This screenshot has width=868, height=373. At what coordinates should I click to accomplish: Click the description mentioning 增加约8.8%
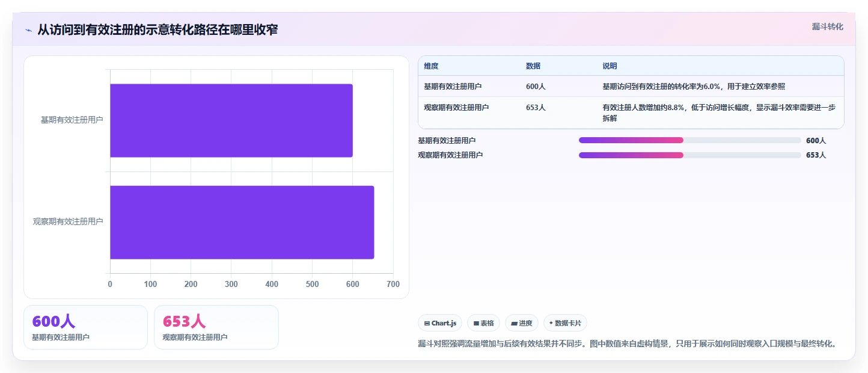click(x=719, y=113)
